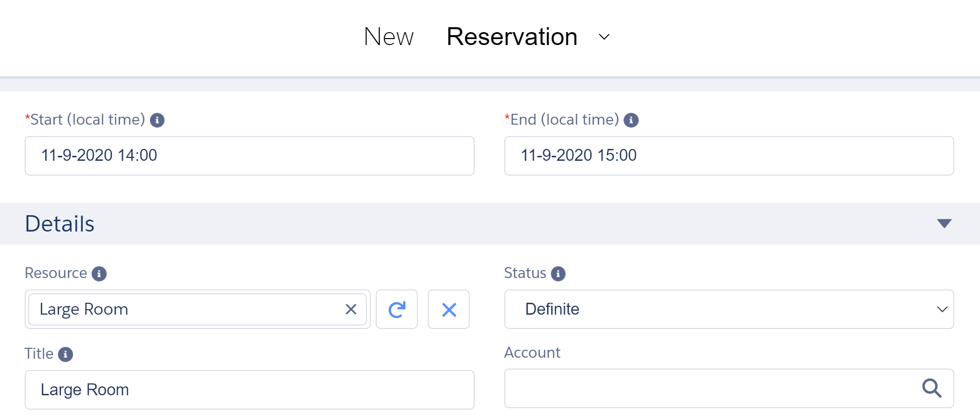Screen dimensions: 980x420
Task: Click the Account lookup input field
Action: [x=707, y=388]
